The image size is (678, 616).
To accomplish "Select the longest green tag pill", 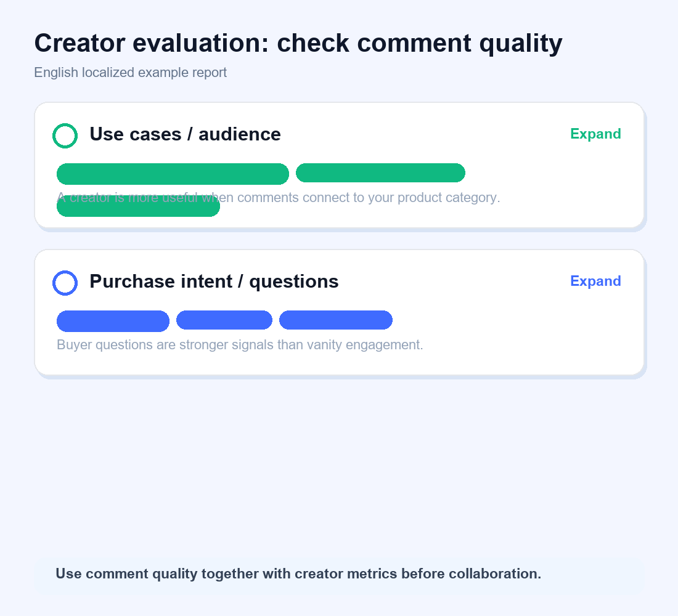I will click(173, 174).
